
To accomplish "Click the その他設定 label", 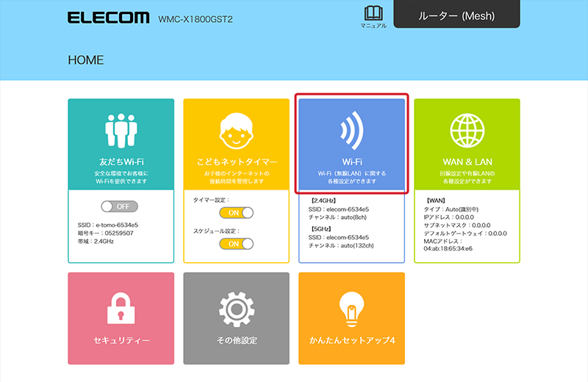I will pos(237,340).
